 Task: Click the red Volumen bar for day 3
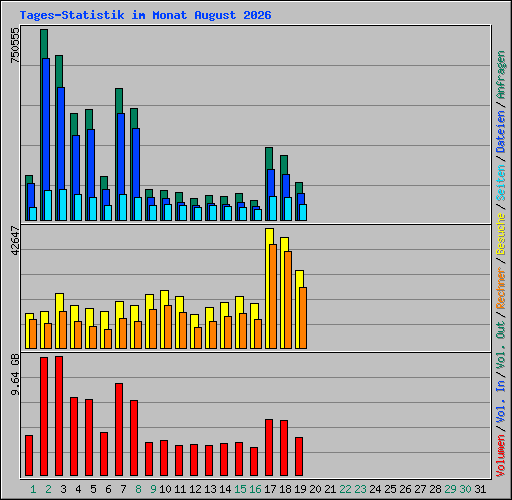point(59,416)
